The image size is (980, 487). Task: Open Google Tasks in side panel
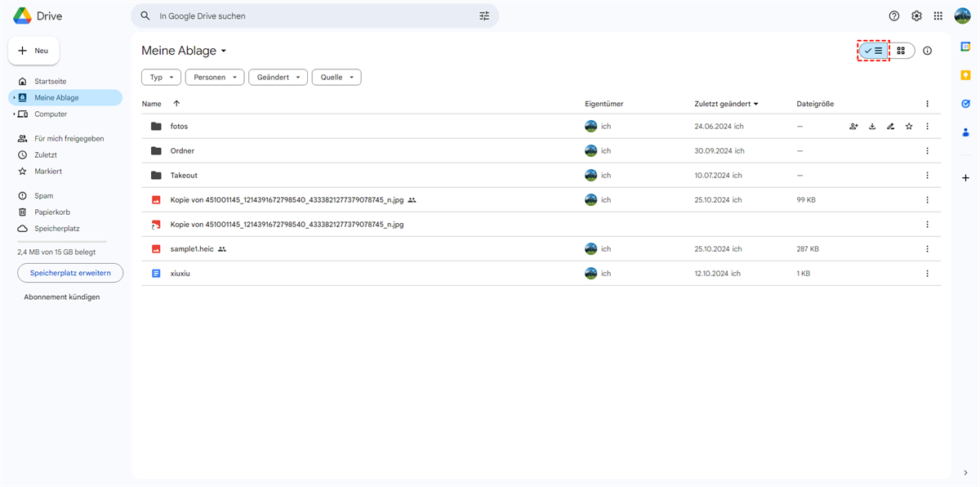click(x=965, y=104)
